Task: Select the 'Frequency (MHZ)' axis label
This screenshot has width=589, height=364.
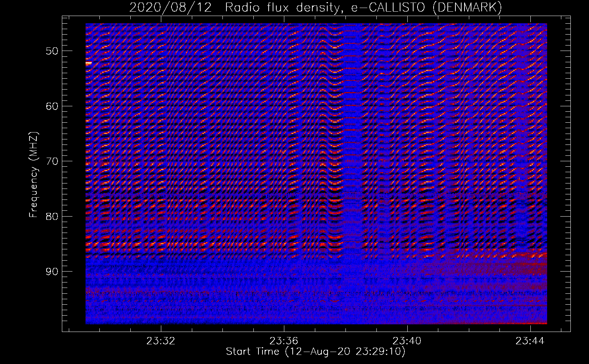Action: point(33,175)
